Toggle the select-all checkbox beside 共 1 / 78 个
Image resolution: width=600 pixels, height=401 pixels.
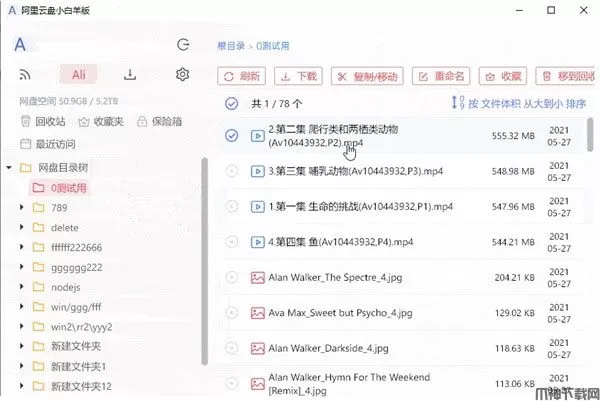(232, 103)
